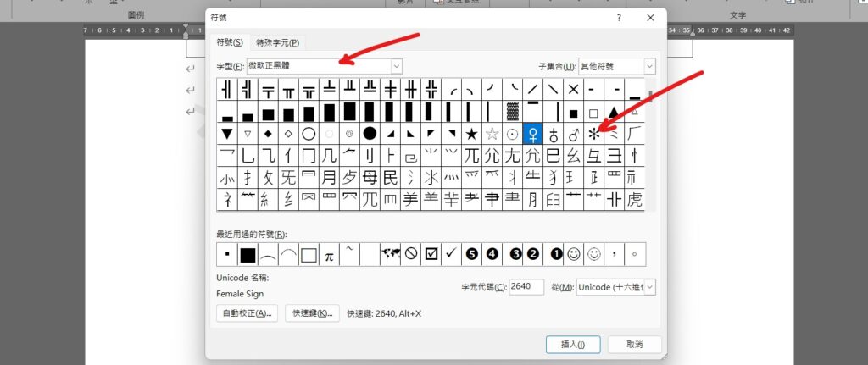Viewport: 868px width, 365px height.
Task: Click the highlighted female sign symbol
Action: click(x=533, y=134)
